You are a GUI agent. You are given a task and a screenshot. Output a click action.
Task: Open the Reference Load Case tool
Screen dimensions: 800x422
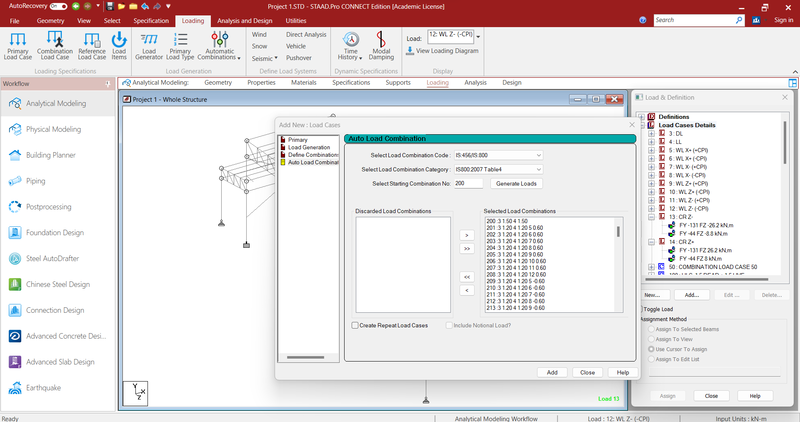click(x=92, y=45)
